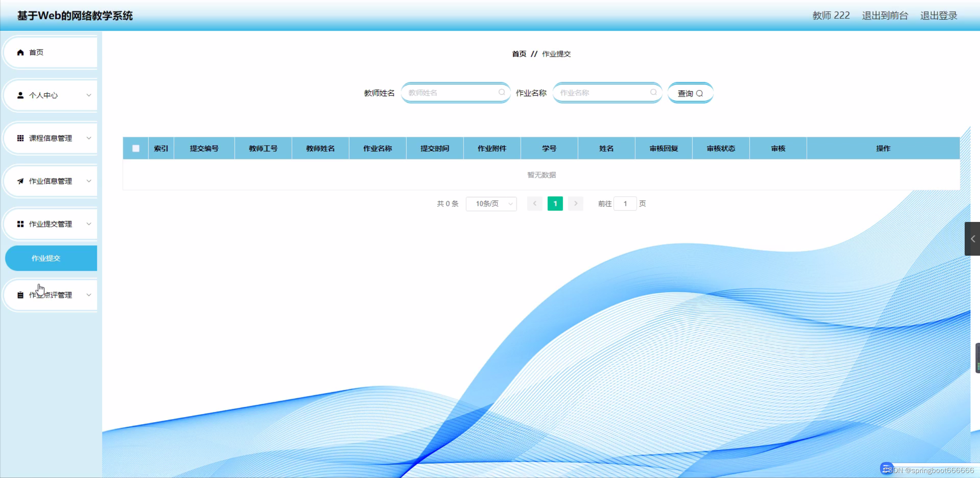Collapse the 作业提交管理 menu chevron
The width and height of the screenshot is (980, 478).
tap(89, 224)
